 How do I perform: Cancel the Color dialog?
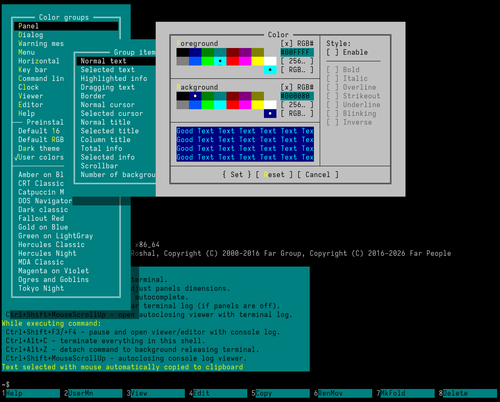(318, 174)
